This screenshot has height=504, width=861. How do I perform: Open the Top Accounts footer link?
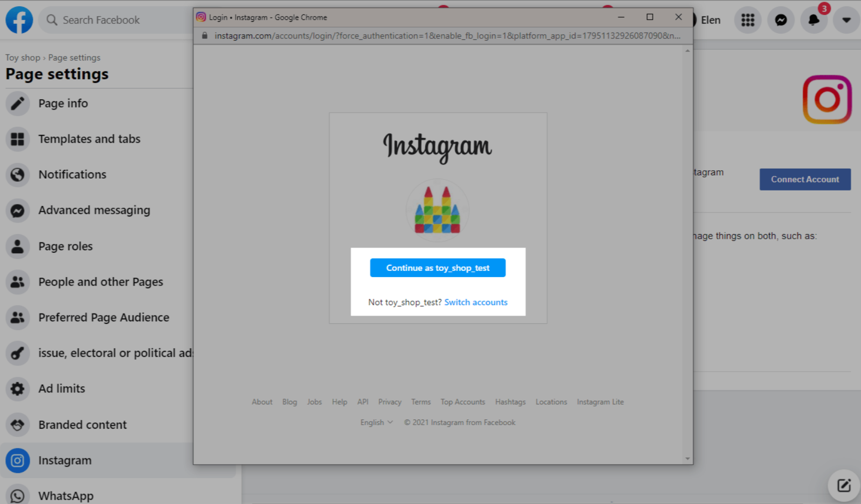coord(463,402)
